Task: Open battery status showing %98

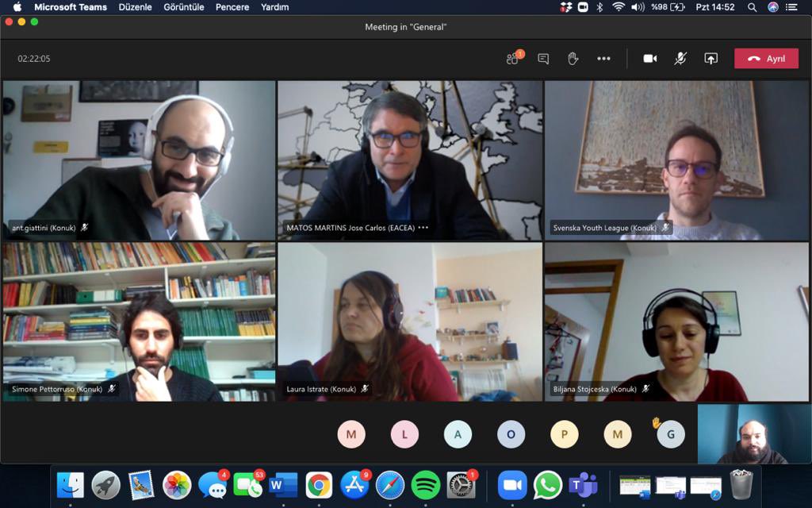Action: click(x=668, y=7)
